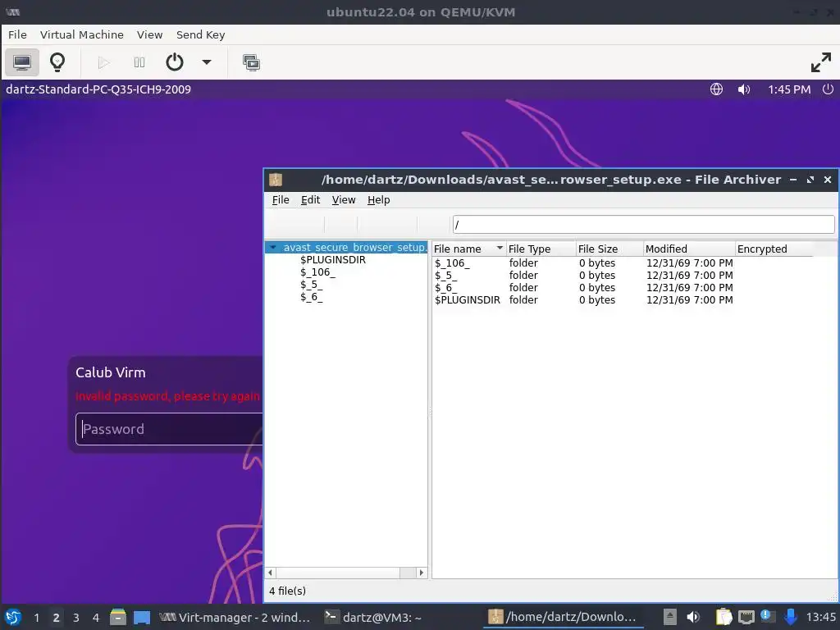Open the guest login-screen power menu icon
The image size is (840, 630).
[828, 89]
